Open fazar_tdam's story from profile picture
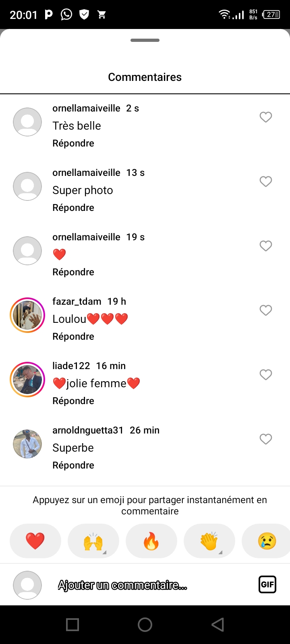290x644 pixels. 27,315
